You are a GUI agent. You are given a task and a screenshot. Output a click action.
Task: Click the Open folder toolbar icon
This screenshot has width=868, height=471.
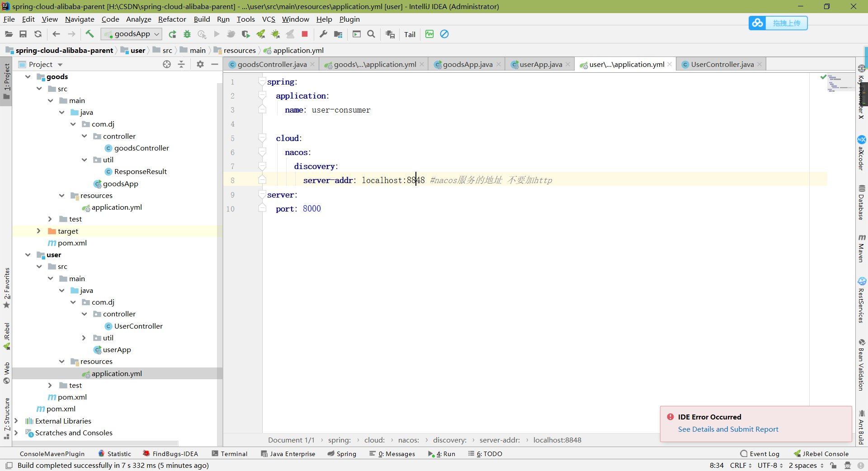(x=9, y=34)
